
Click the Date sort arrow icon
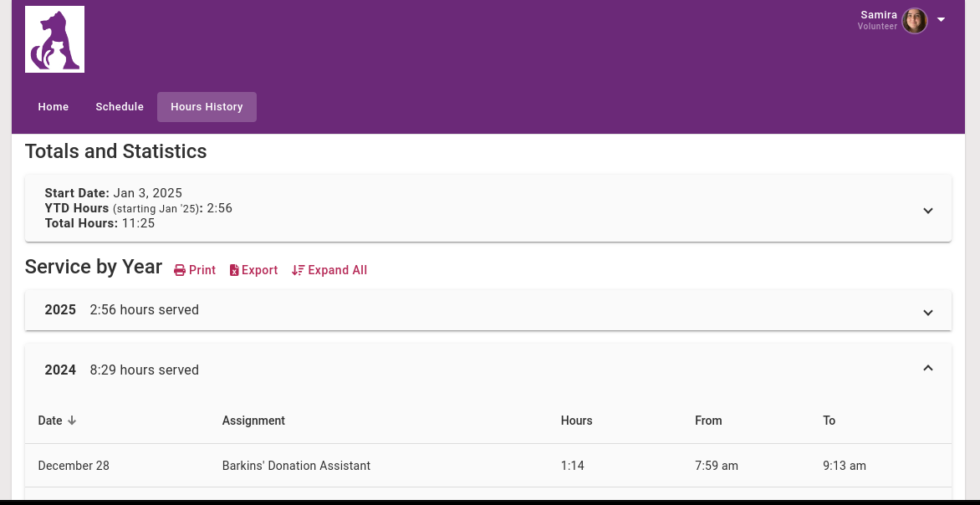tap(72, 421)
